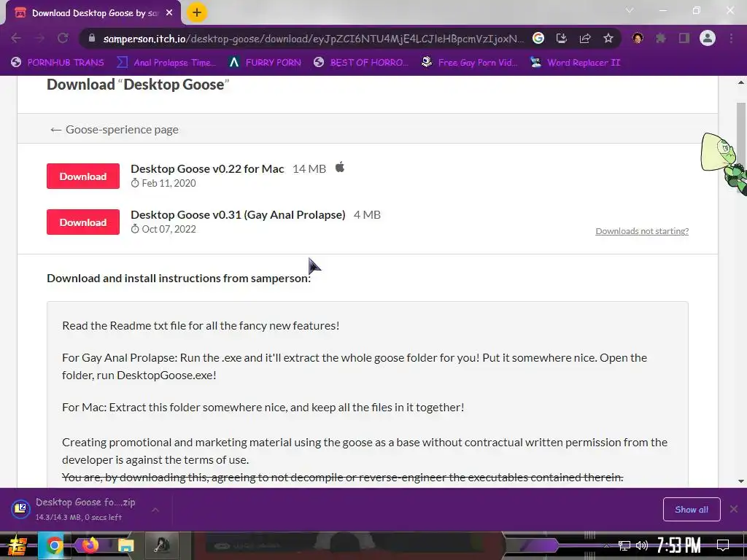The height and width of the screenshot is (560, 747).
Task: Download Desktop Goose v0.31 build
Action: (83, 222)
